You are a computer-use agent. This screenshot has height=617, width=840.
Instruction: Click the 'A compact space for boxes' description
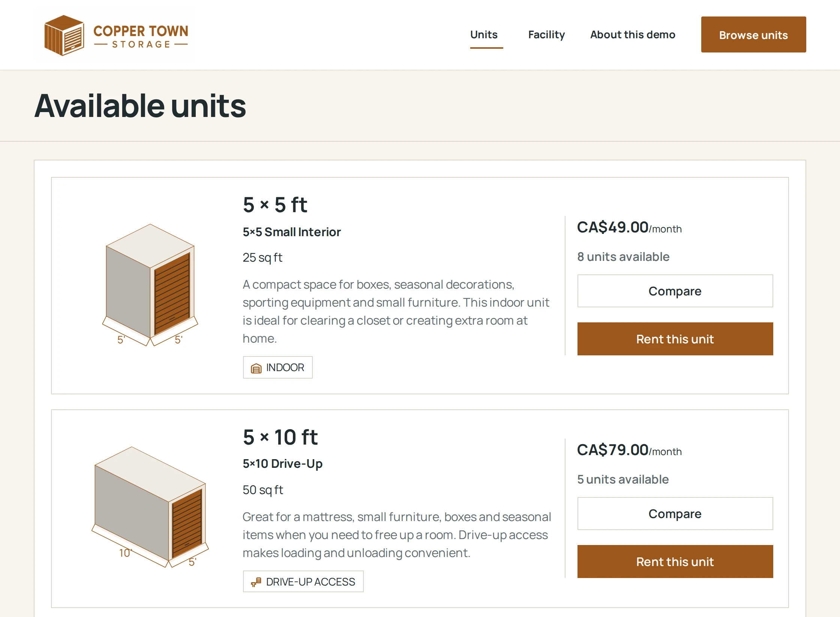click(396, 311)
